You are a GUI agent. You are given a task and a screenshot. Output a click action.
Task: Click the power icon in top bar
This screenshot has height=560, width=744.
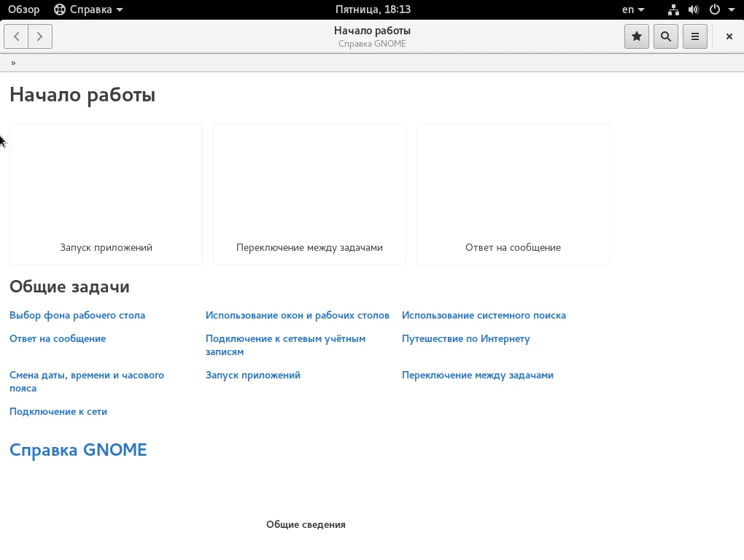coord(715,9)
